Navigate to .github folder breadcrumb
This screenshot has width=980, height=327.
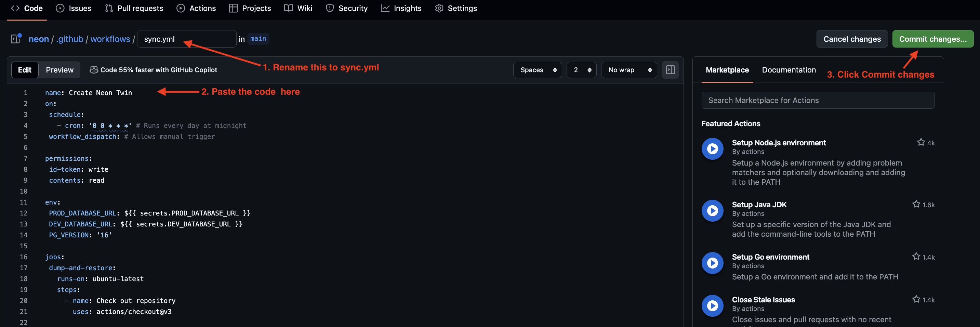tap(70, 39)
